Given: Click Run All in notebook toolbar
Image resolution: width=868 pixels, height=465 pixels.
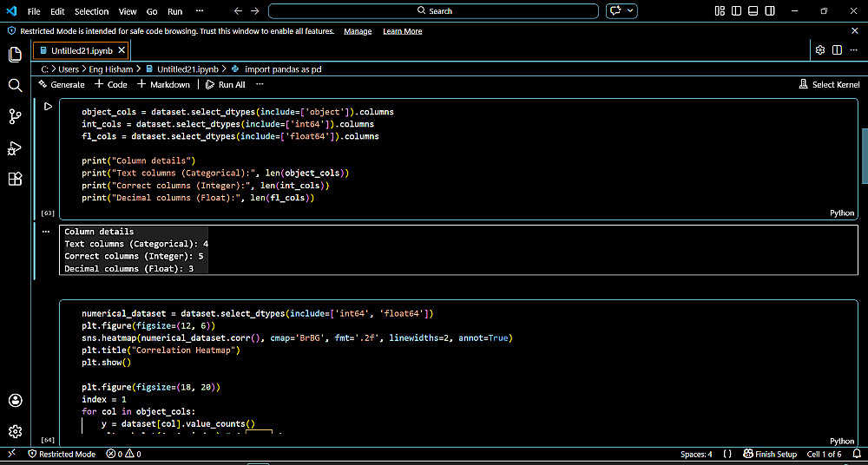Looking at the screenshot, I should (x=225, y=85).
